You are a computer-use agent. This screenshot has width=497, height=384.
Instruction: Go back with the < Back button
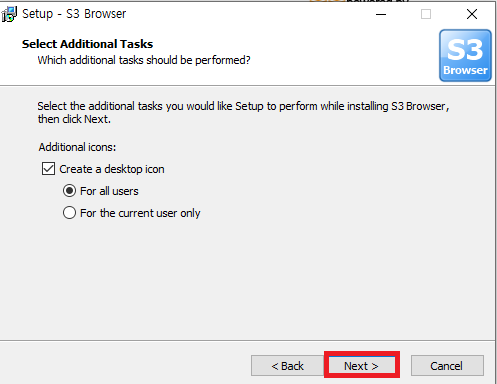click(x=287, y=366)
